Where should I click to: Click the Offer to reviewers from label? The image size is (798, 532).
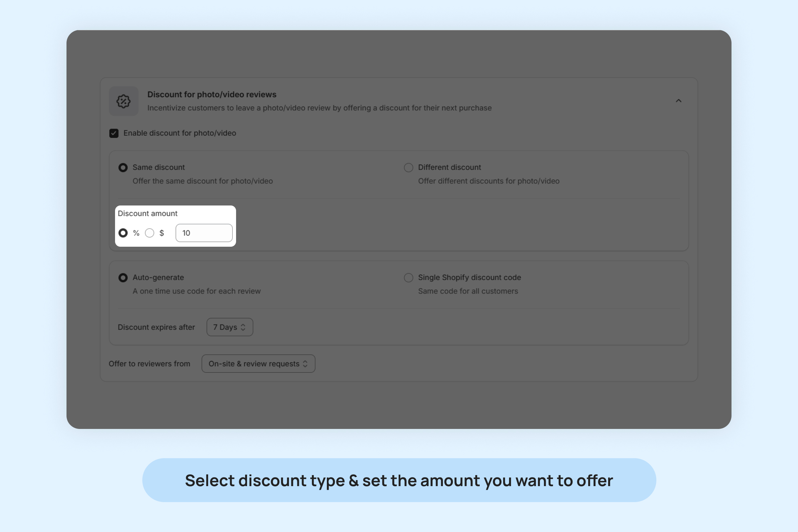pyautogui.click(x=149, y=364)
